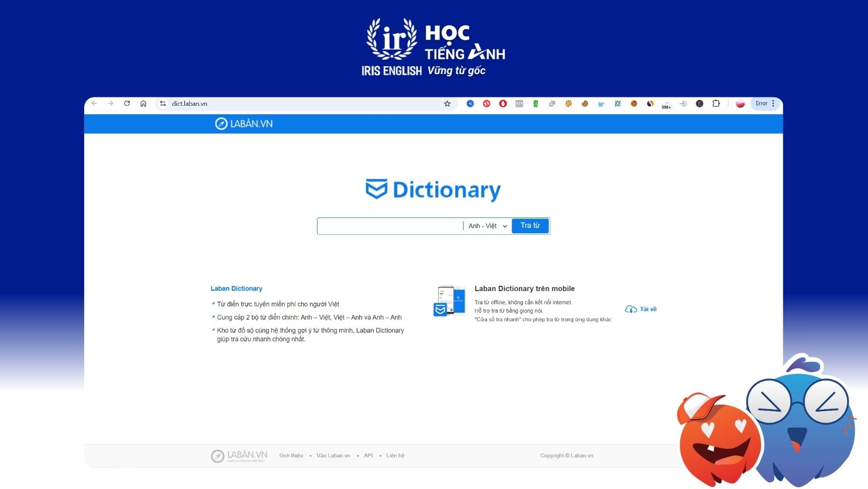Open the Vào Laban.vn footer link
868x489 pixels.
[x=333, y=456]
